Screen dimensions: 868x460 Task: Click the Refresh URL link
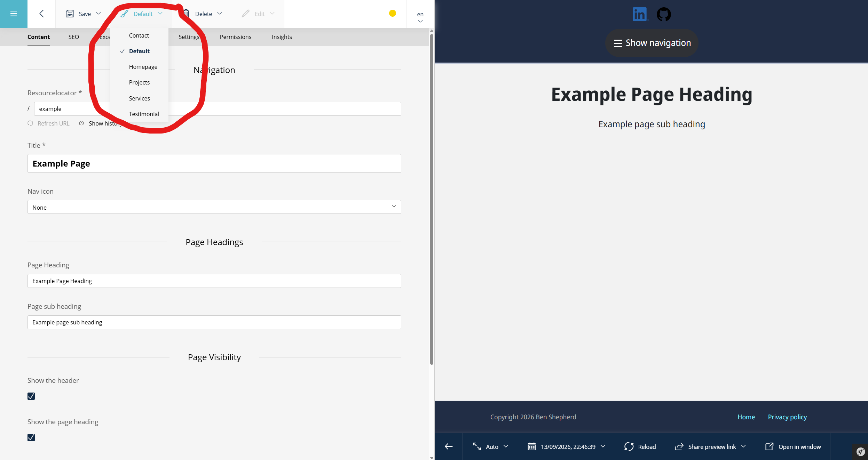click(x=54, y=123)
